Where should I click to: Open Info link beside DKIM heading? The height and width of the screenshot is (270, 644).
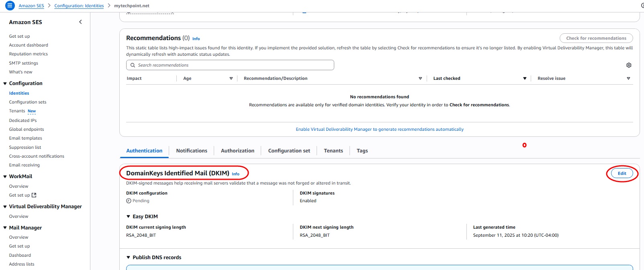pyautogui.click(x=235, y=174)
